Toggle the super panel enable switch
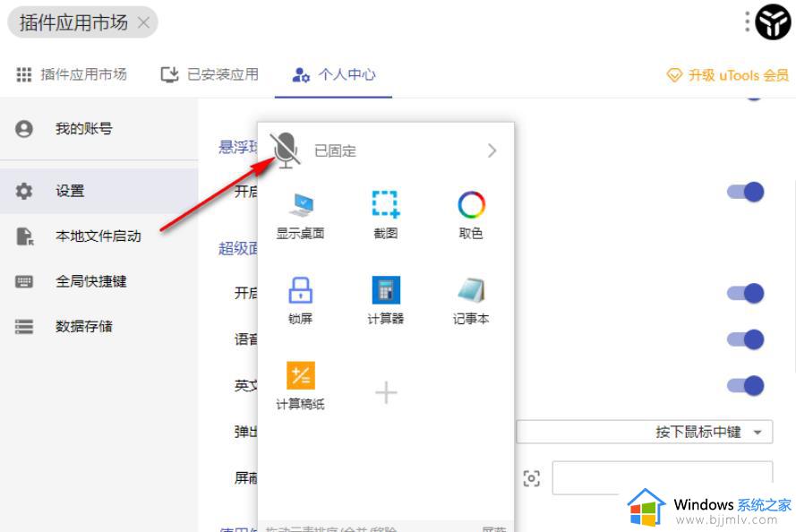The image size is (796, 532). 745,293
